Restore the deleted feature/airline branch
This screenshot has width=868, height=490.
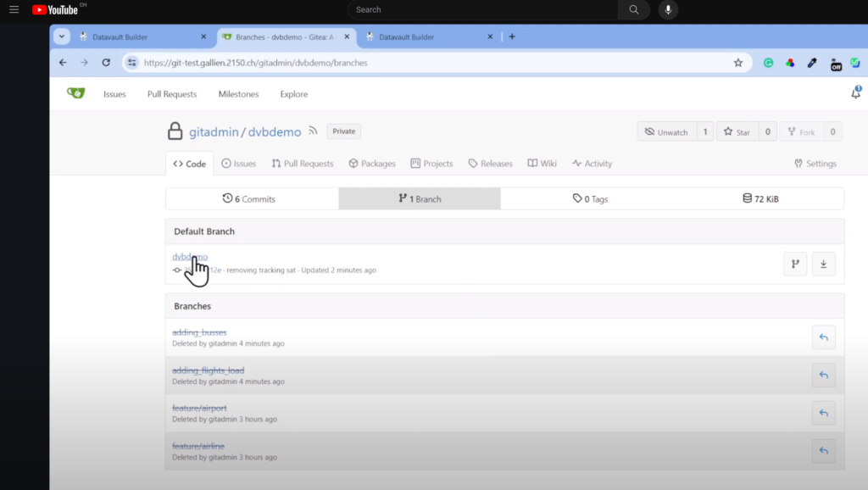[823, 452]
